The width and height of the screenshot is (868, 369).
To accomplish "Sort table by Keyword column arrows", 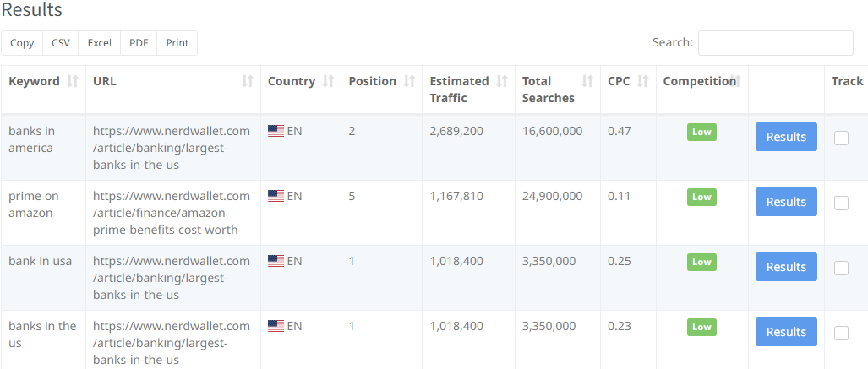I will (x=73, y=81).
